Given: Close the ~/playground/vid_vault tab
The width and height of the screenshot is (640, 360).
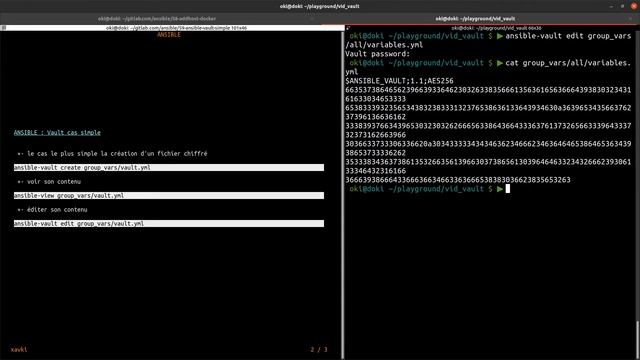Looking at the screenshot, I should coord(631,18).
